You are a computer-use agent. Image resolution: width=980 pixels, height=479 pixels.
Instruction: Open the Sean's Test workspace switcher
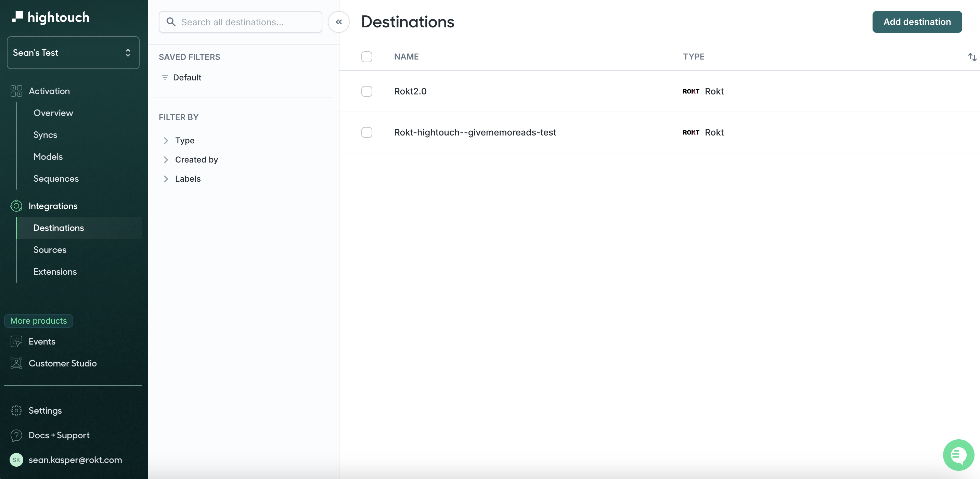73,52
